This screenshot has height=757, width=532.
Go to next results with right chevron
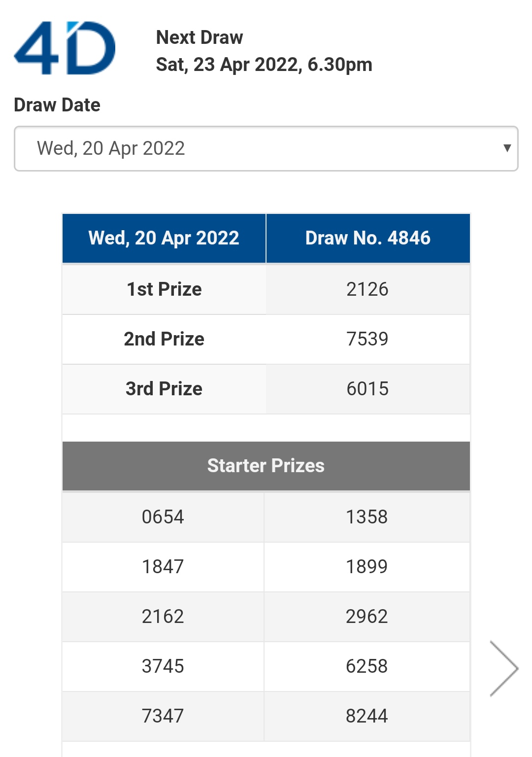[x=503, y=668]
